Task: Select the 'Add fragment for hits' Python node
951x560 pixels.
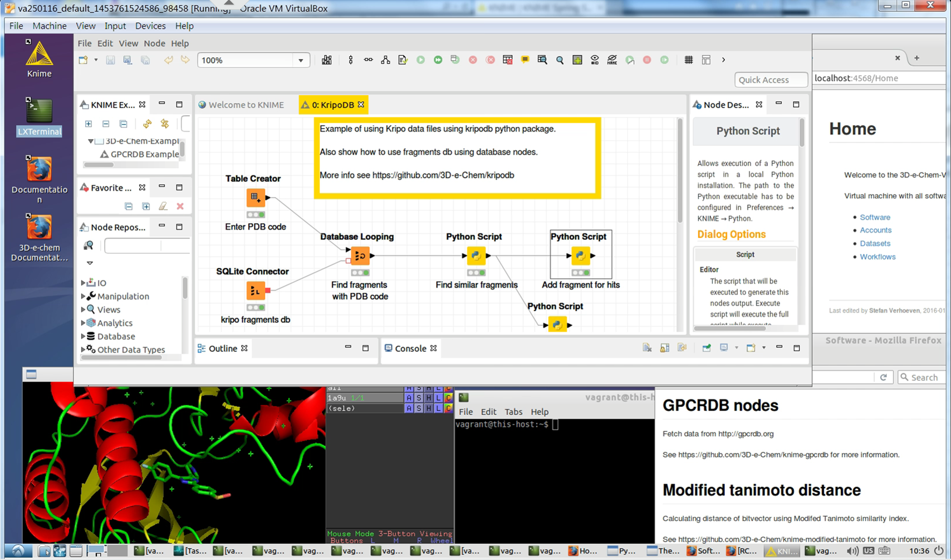Action: click(x=580, y=256)
